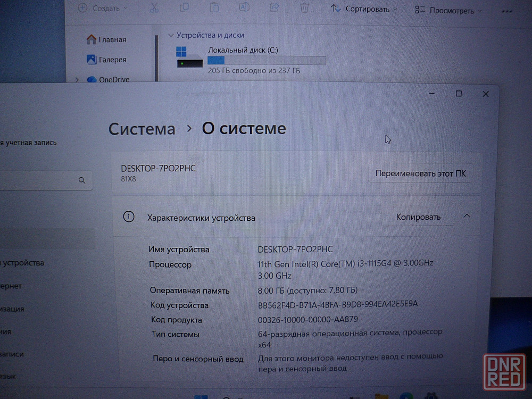
Task: Open the Просмотреть dropdown
Action: 448,10
